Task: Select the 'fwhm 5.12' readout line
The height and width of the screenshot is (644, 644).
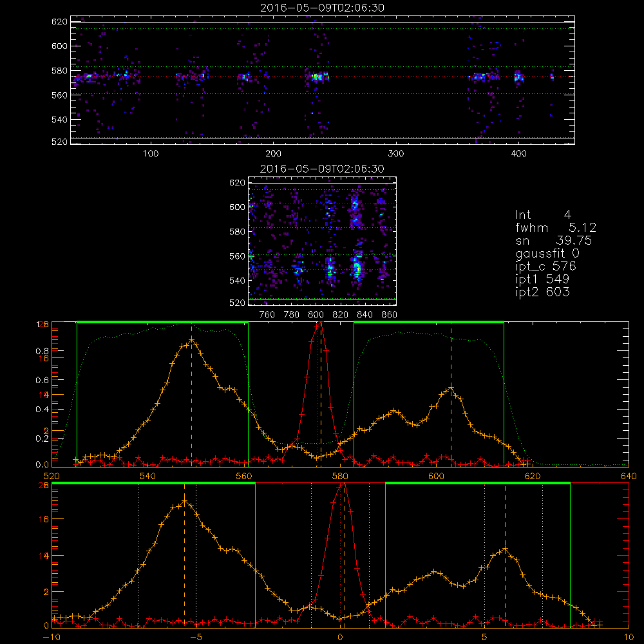Action: tap(556, 227)
